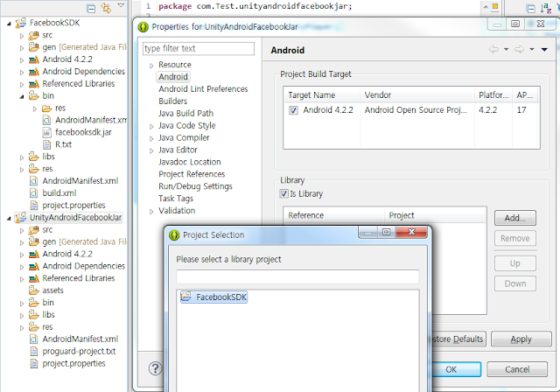Close the Project Selection dialog
560x392 pixels.
pyautogui.click(x=411, y=232)
